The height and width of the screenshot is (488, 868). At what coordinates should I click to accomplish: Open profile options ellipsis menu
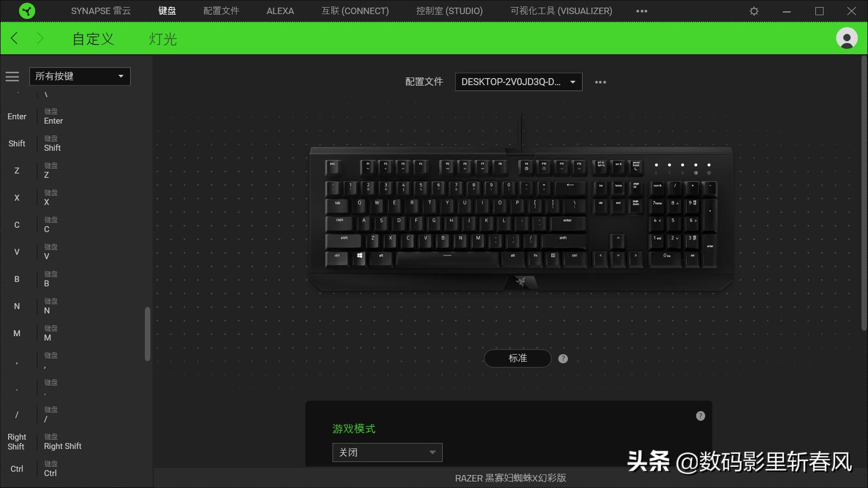(x=600, y=82)
